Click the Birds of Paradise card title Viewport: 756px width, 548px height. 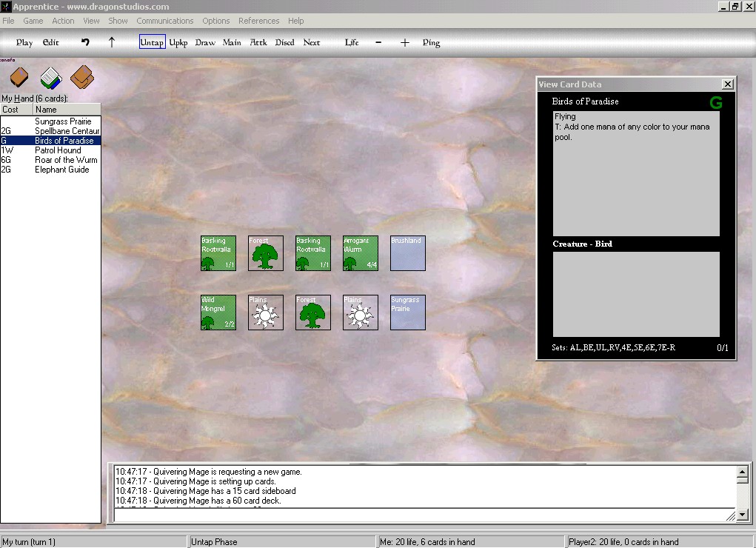585,101
